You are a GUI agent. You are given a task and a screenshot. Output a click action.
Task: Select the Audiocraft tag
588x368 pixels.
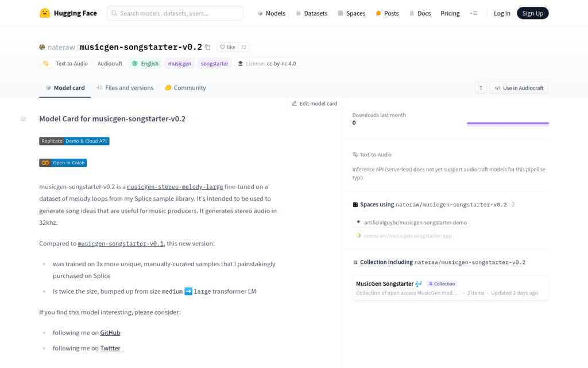click(110, 63)
